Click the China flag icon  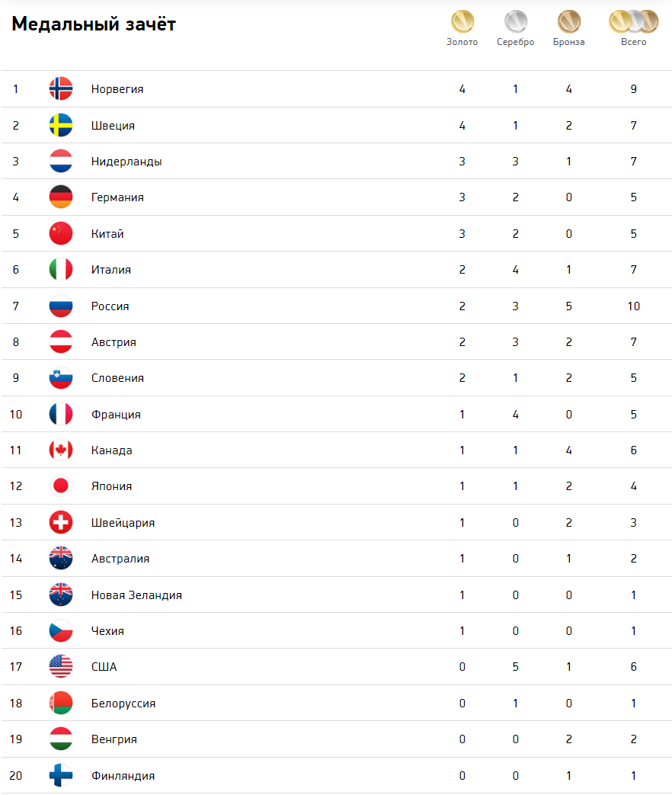tap(61, 234)
